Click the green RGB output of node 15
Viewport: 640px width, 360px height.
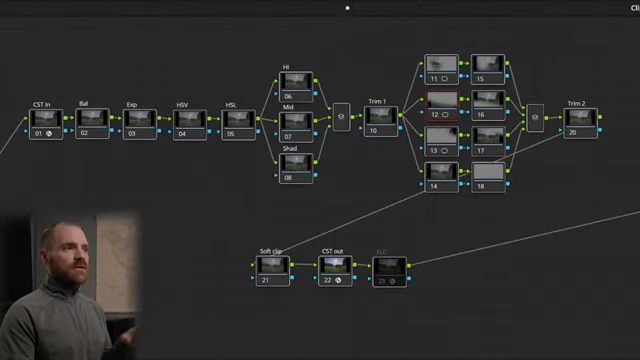507,63
